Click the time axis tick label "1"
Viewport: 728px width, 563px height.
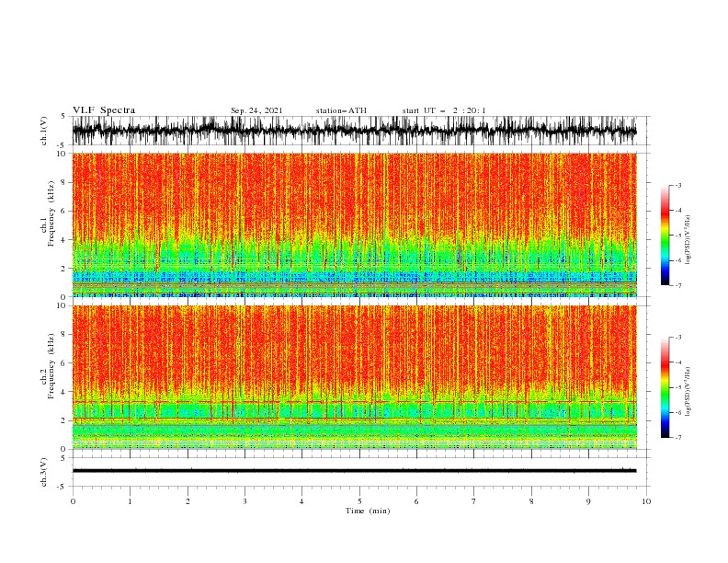130,501
